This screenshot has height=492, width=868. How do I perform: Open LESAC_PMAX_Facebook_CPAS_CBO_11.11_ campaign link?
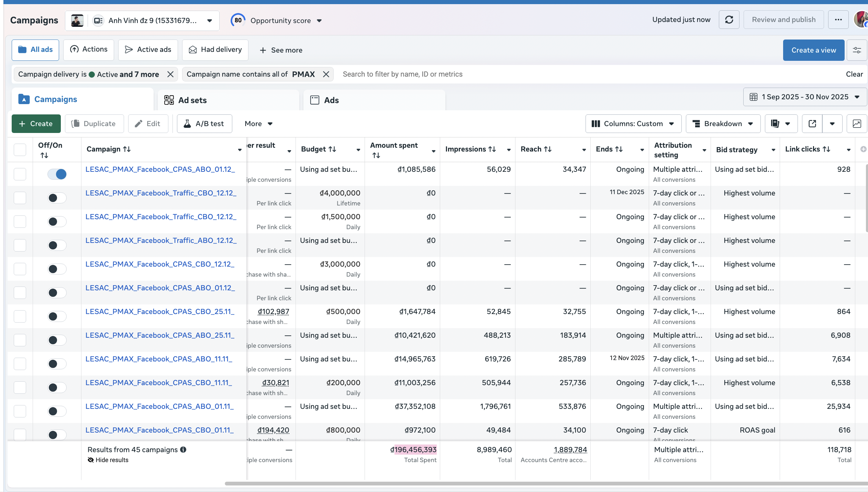tap(158, 383)
